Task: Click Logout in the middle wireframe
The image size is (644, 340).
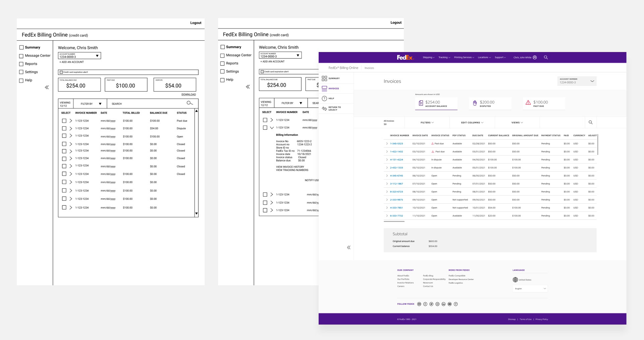Action: [396, 22]
